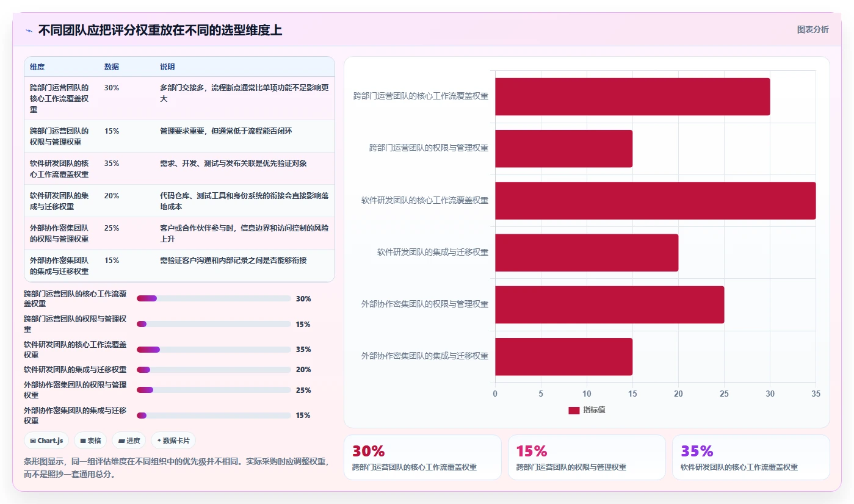Click the chart bar for 外部协作密集团队的集成与迁移权重
Image resolution: width=854 pixels, height=504 pixels.
pos(563,356)
